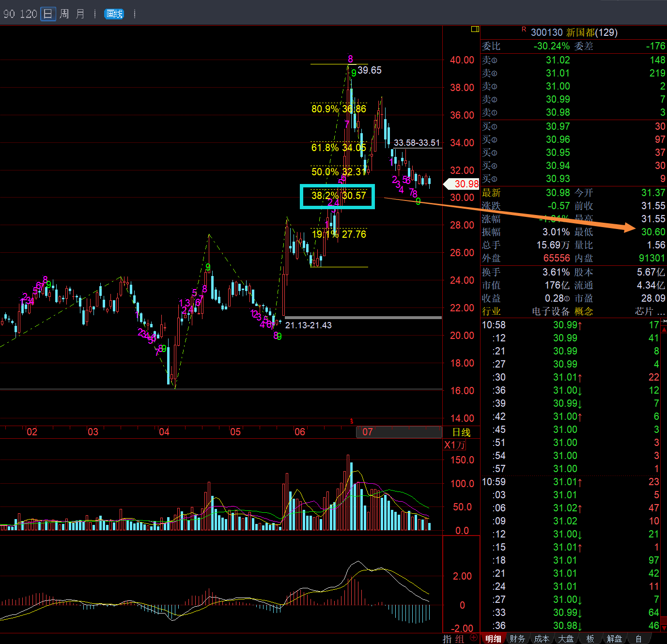Image resolution: width=667 pixels, height=644 pixels.
Task: Click the 21.13-21.43 gap label
Action: pyautogui.click(x=309, y=325)
